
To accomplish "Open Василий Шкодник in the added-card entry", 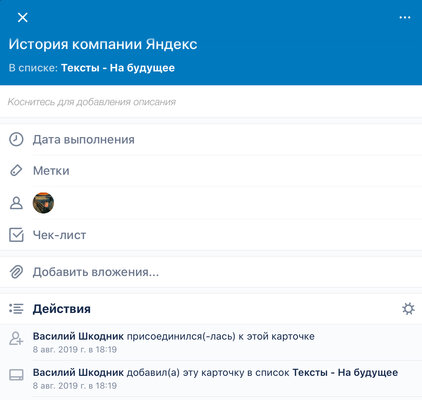I will 78,372.
